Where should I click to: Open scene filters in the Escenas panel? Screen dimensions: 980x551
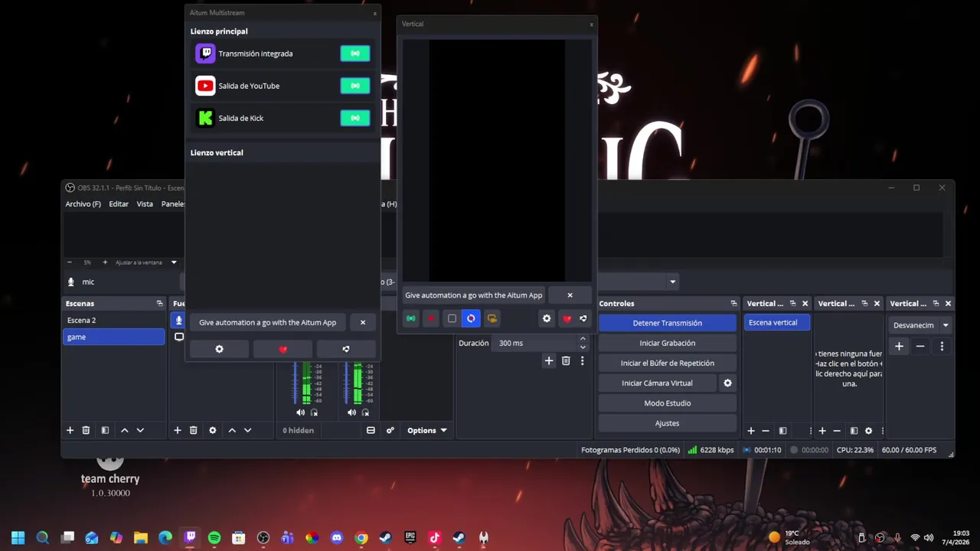coord(105,430)
